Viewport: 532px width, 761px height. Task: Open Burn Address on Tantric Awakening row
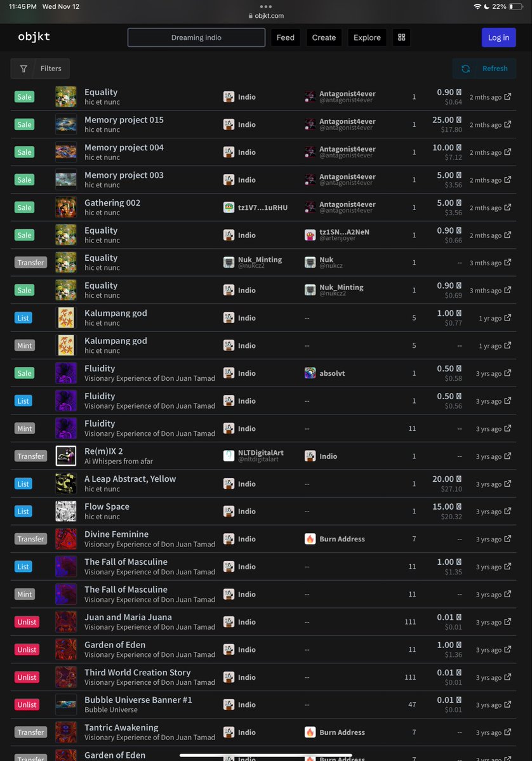coord(342,732)
